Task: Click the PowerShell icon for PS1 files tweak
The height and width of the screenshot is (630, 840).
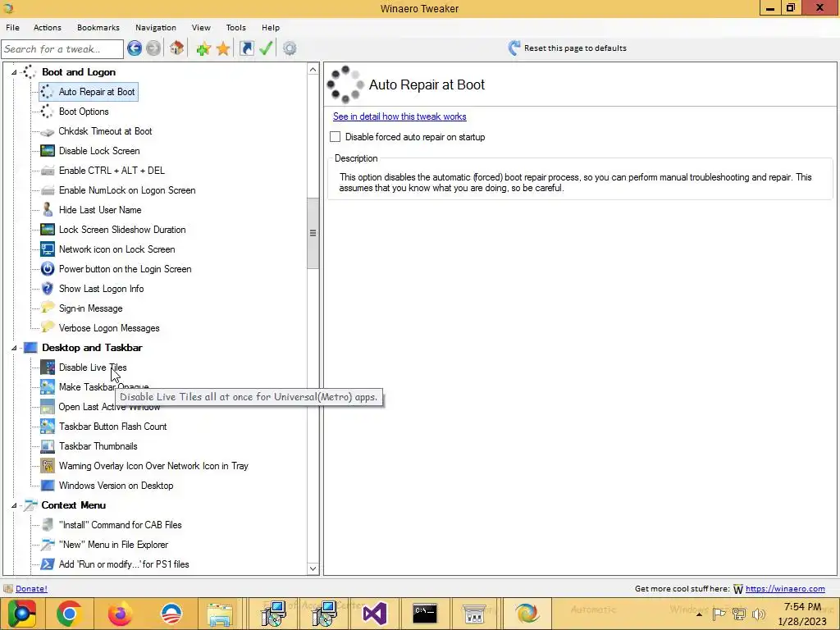Action: tap(47, 564)
